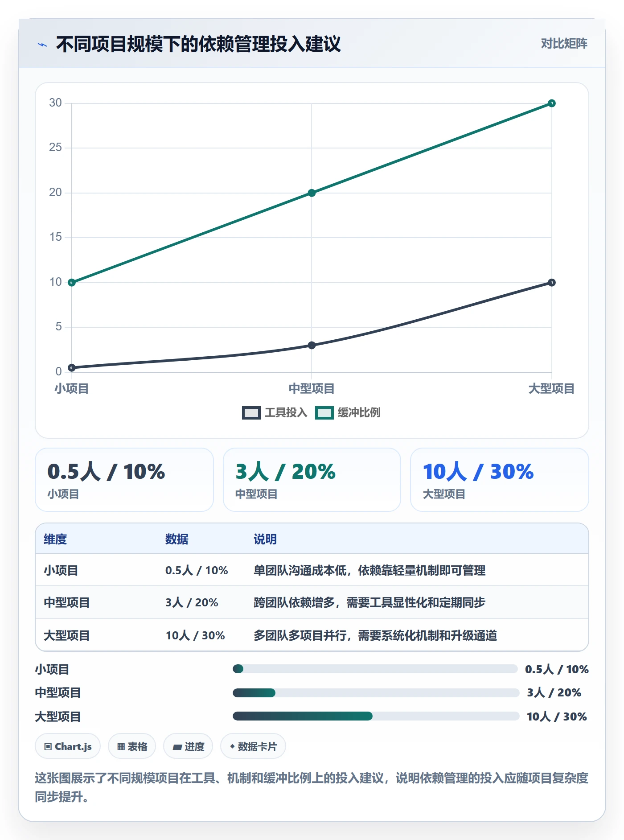Image resolution: width=624 pixels, height=840 pixels.
Task: Click the 大型项目 x-axis label
Action: tap(551, 389)
